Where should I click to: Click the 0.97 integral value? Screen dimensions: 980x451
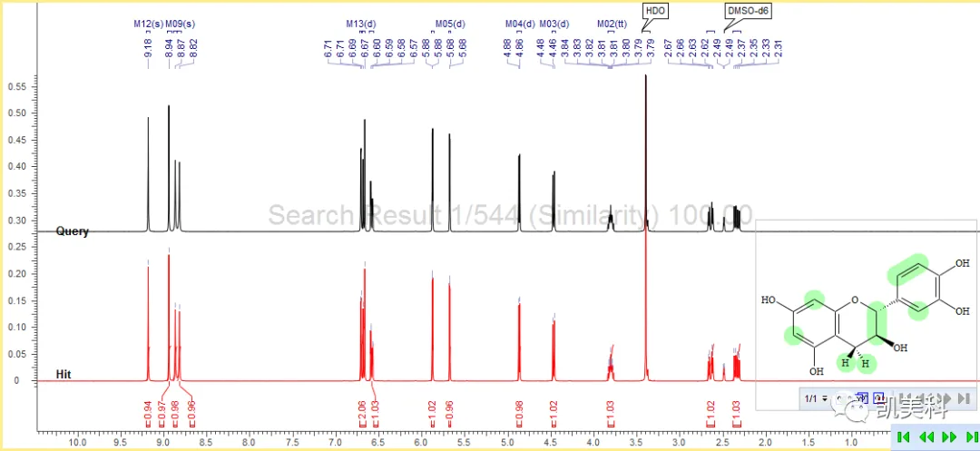pos(162,409)
